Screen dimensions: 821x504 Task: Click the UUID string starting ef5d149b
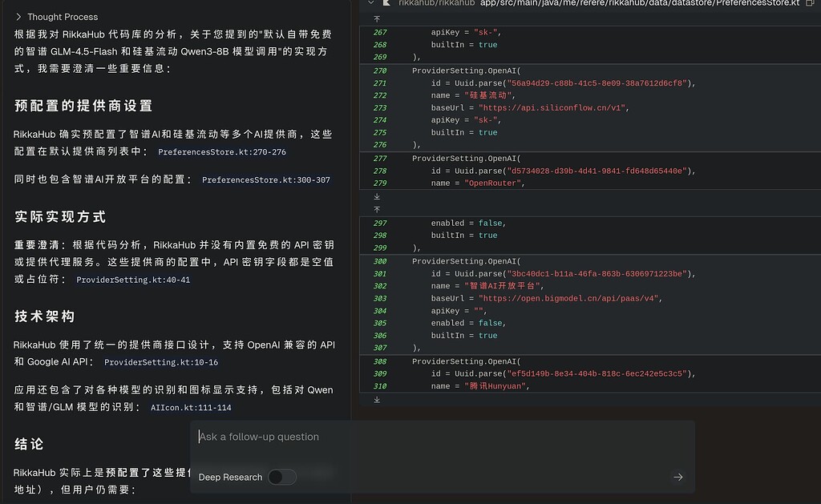click(x=597, y=373)
